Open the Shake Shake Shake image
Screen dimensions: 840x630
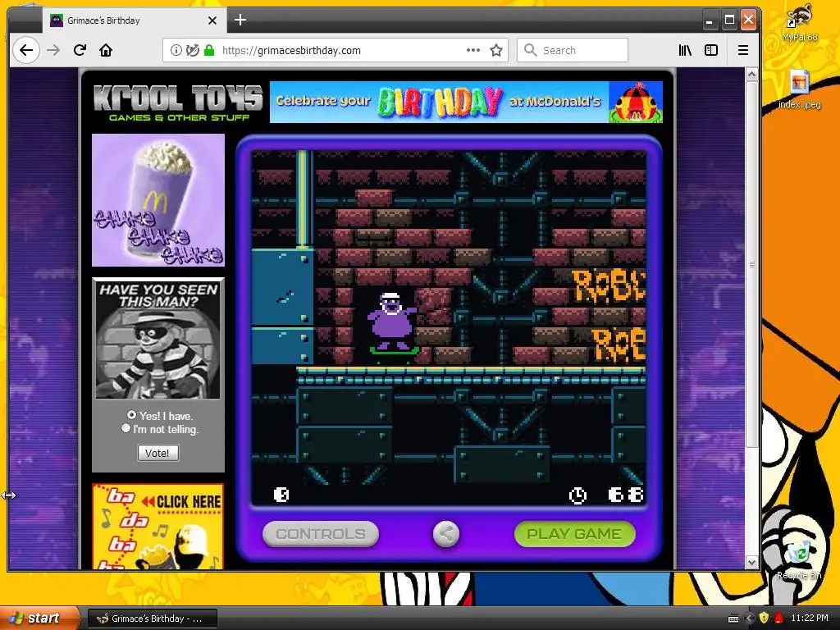click(158, 200)
